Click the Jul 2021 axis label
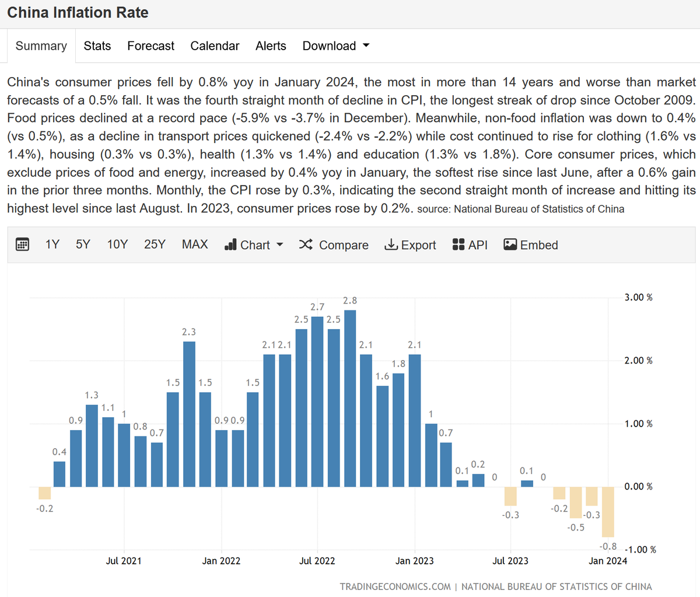The image size is (700, 597). 124,561
